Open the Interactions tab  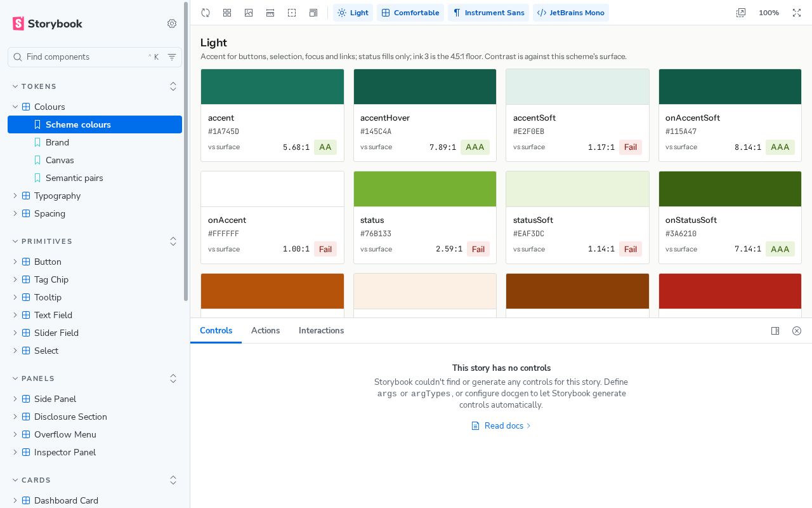(x=321, y=331)
